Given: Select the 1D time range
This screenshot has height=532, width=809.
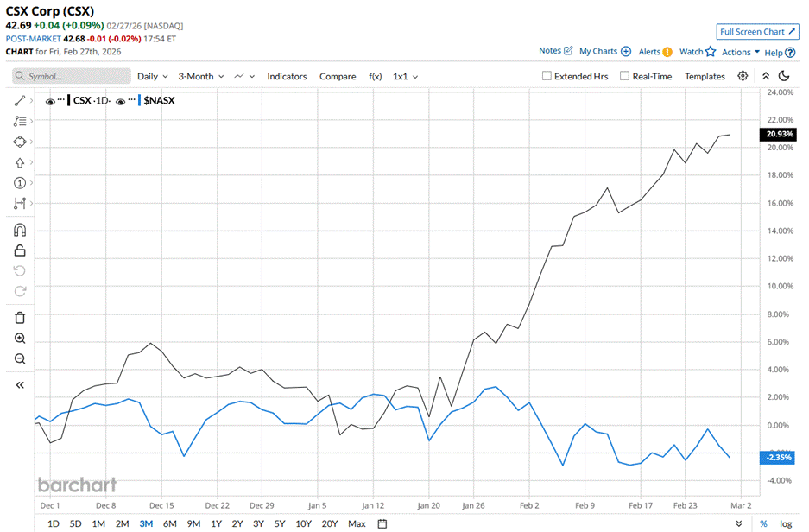Looking at the screenshot, I should pos(54,523).
